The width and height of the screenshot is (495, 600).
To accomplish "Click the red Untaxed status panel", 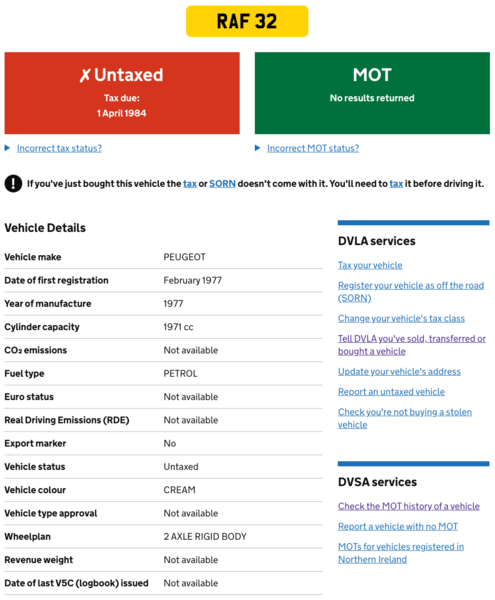I will click(122, 93).
